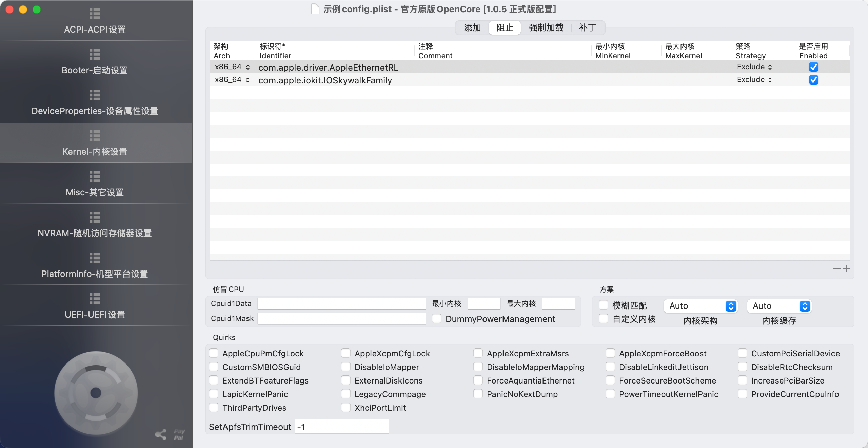Open the Booter settings sidebar icon
868x448 pixels.
point(95,54)
